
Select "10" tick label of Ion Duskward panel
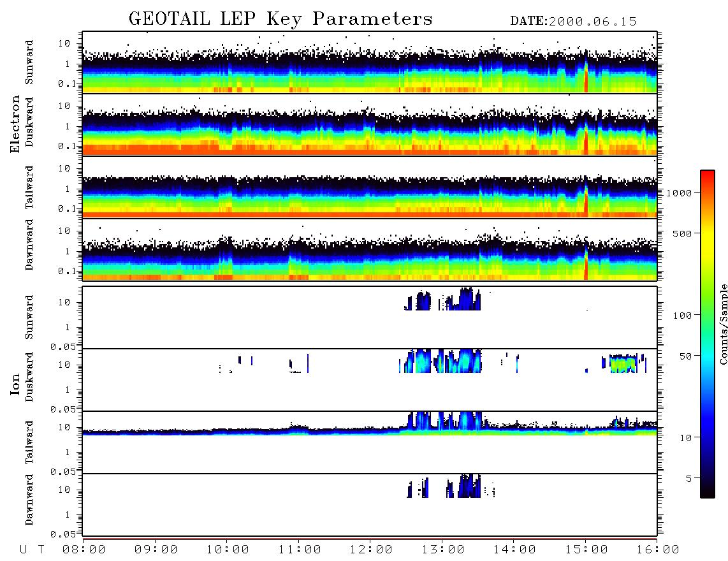[x=64, y=365]
